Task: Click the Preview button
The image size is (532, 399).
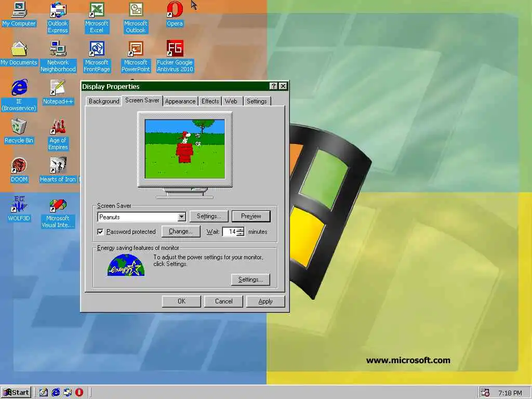Action: [251, 216]
